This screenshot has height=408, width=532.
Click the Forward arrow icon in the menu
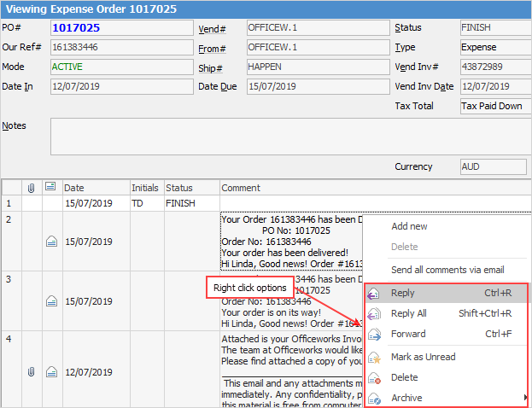[374, 335]
